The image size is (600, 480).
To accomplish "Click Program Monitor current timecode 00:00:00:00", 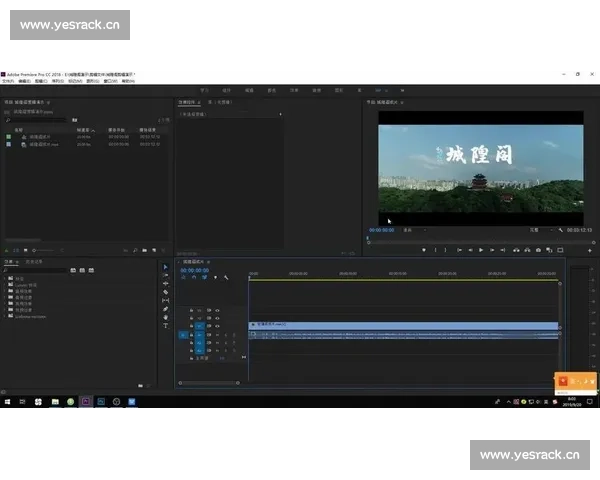I will pyautogui.click(x=382, y=230).
